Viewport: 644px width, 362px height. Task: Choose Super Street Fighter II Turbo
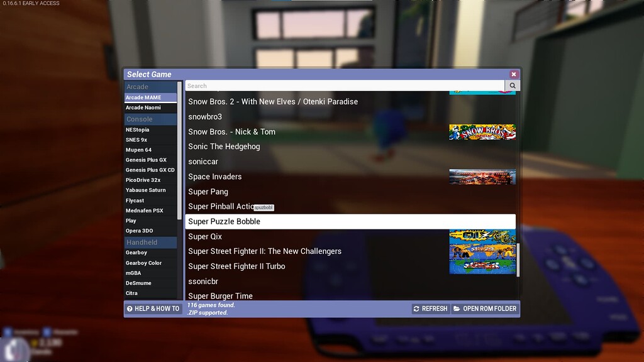click(x=236, y=266)
